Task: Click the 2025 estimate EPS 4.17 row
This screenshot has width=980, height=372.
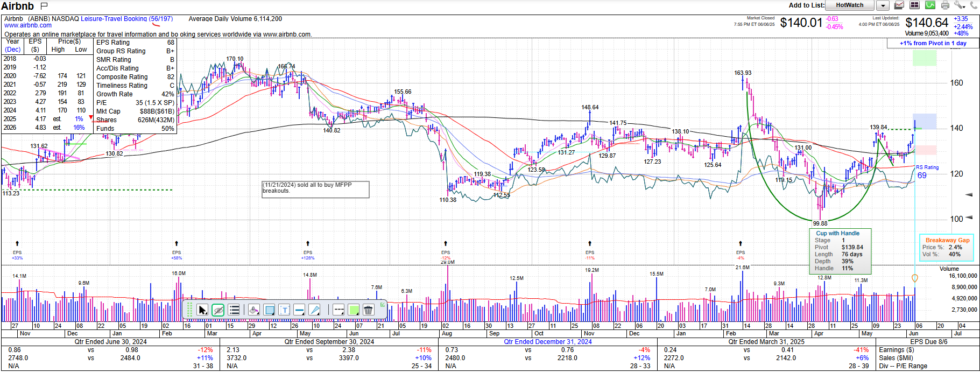Action: coord(44,119)
